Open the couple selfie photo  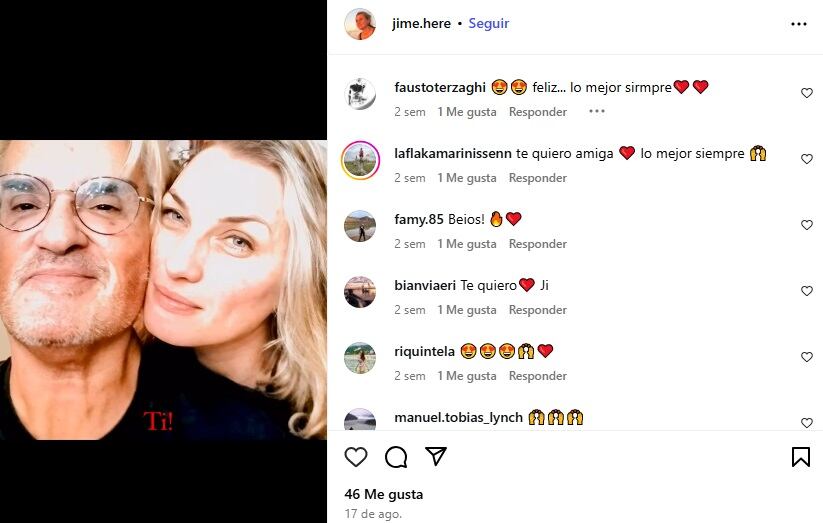pos(163,290)
